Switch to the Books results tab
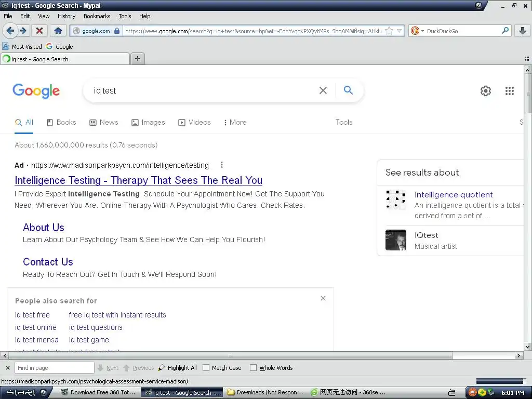This screenshot has width=532, height=399. point(61,123)
